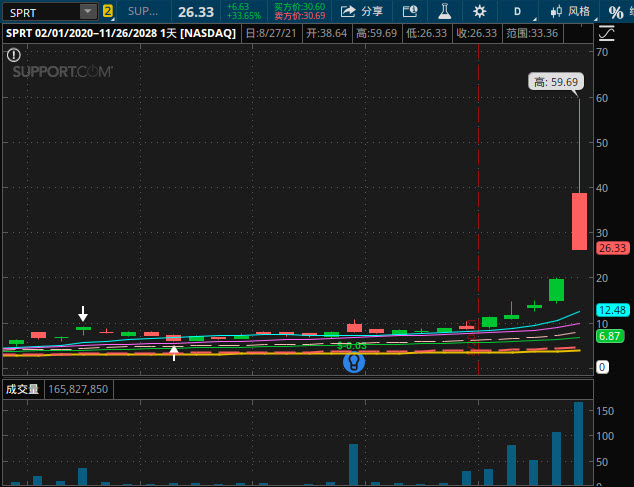The width and height of the screenshot is (634, 487).
Task: Click the page with clock icon in toolbar
Action: pos(410,11)
